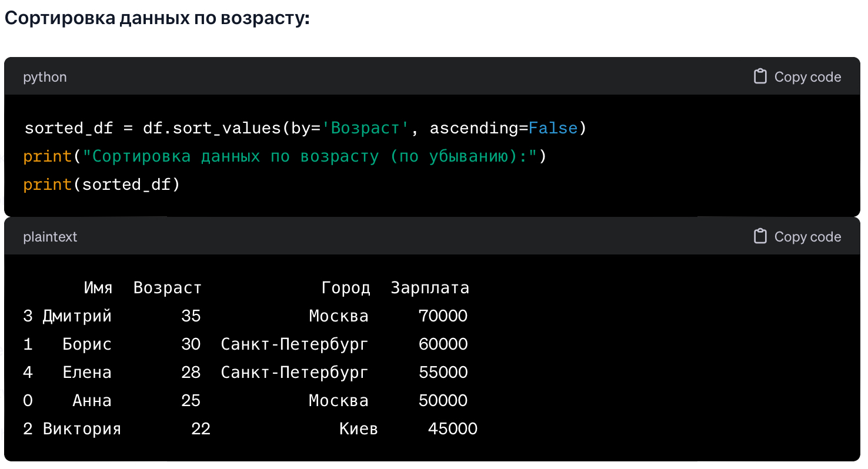Image resolution: width=868 pixels, height=469 pixels.
Task: Click the "Зарплата" column header
Action: 430,288
